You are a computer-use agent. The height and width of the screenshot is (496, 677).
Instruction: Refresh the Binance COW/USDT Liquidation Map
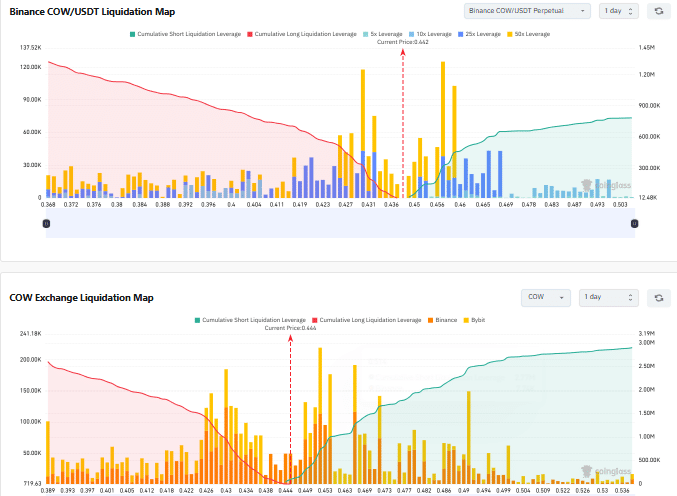658,11
